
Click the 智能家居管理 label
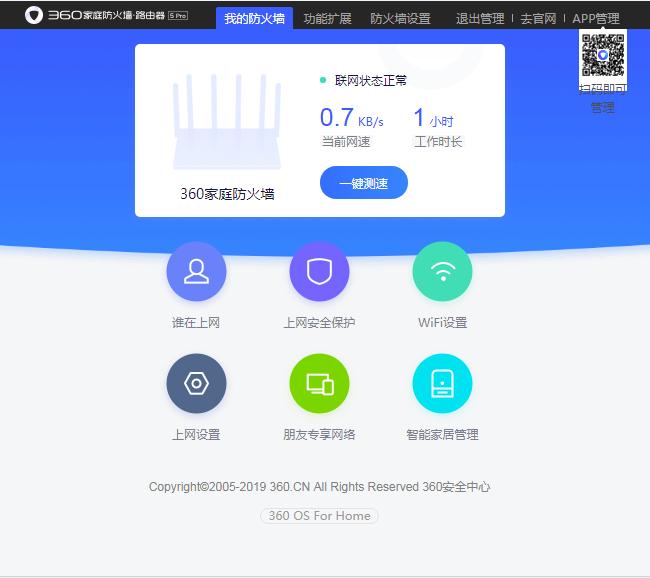pos(442,435)
